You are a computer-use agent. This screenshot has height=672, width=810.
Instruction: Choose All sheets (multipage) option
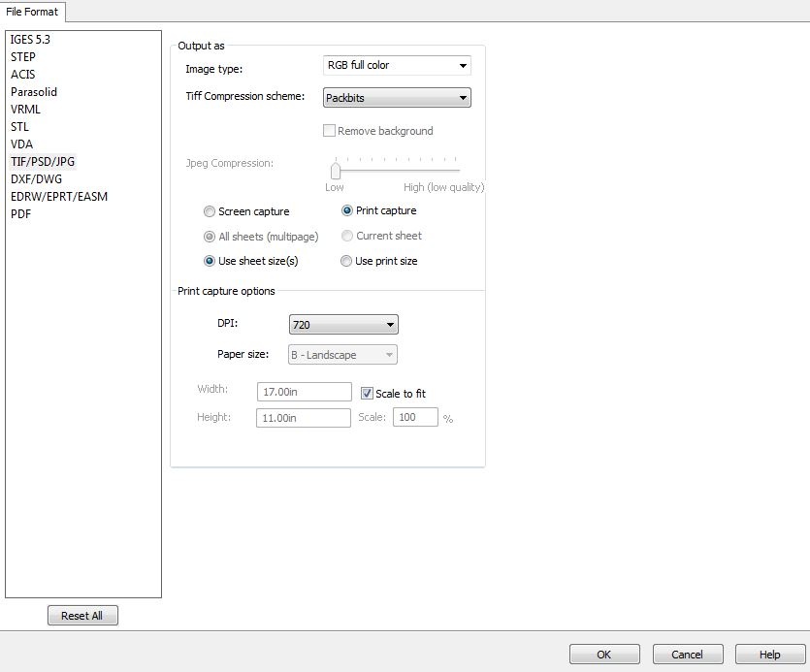210,237
